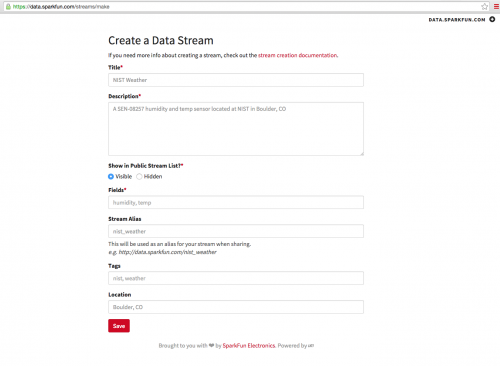Click the Powered by logo link

click(x=311, y=346)
